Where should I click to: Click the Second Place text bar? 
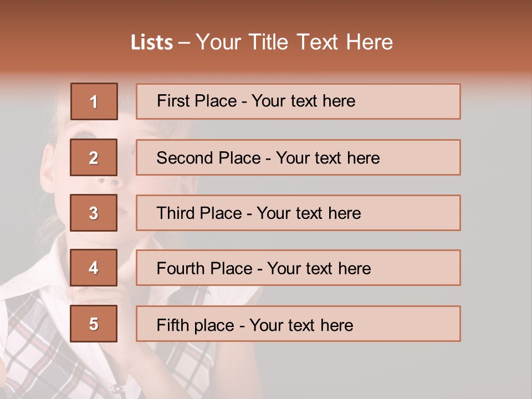point(298,157)
